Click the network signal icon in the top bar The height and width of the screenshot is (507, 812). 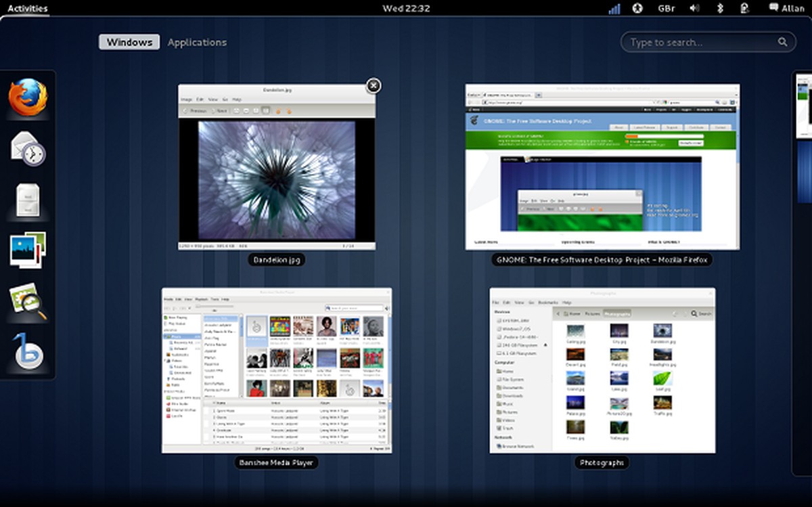tap(613, 8)
